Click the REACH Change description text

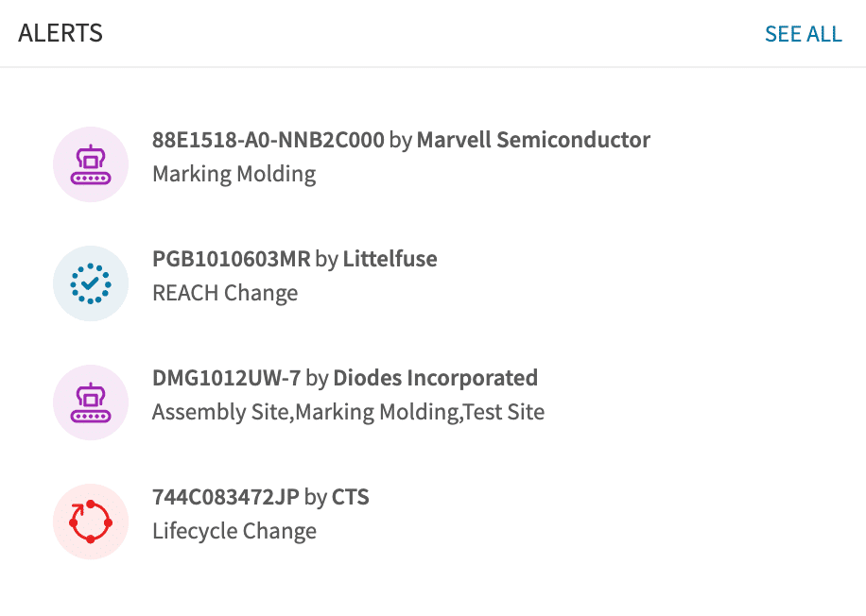point(224,293)
